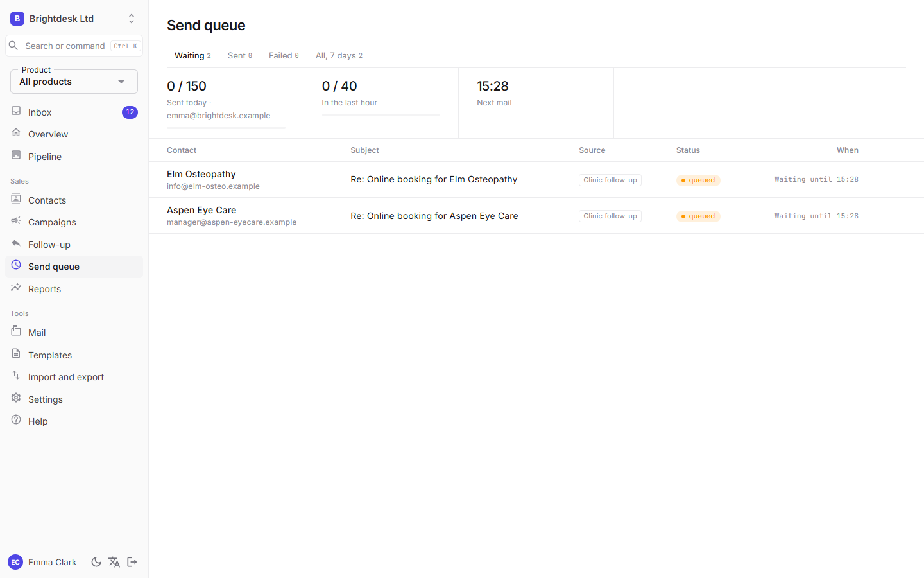
Task: Click queued status in Elm Osteopathy row
Action: 698,180
